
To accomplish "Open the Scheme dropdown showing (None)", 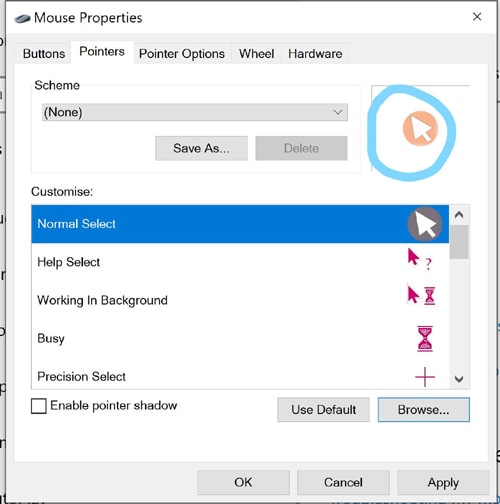I will (x=195, y=112).
